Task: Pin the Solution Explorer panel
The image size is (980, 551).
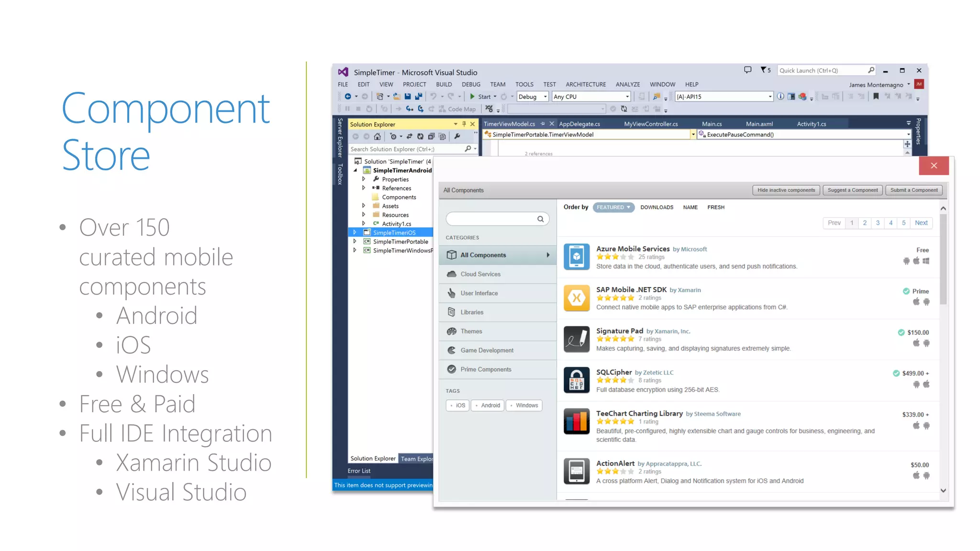Action: tap(464, 124)
